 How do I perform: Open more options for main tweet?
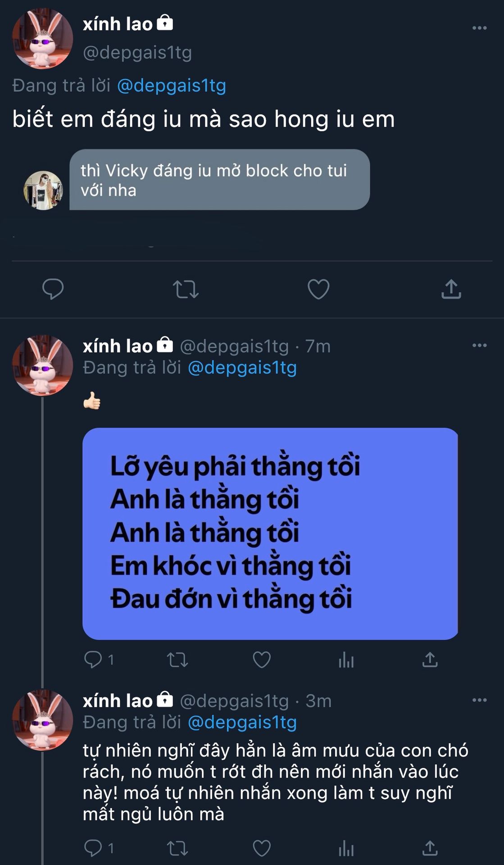(x=479, y=28)
